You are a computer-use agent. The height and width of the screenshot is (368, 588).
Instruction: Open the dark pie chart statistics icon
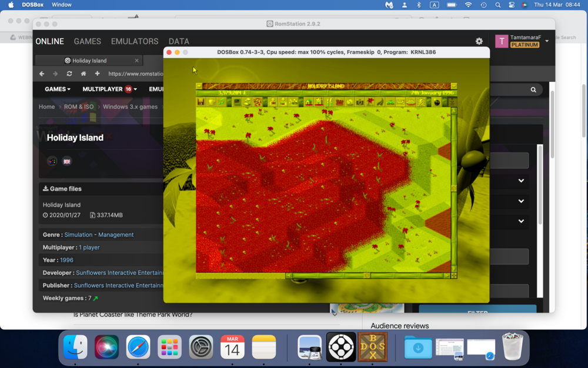coord(436,100)
